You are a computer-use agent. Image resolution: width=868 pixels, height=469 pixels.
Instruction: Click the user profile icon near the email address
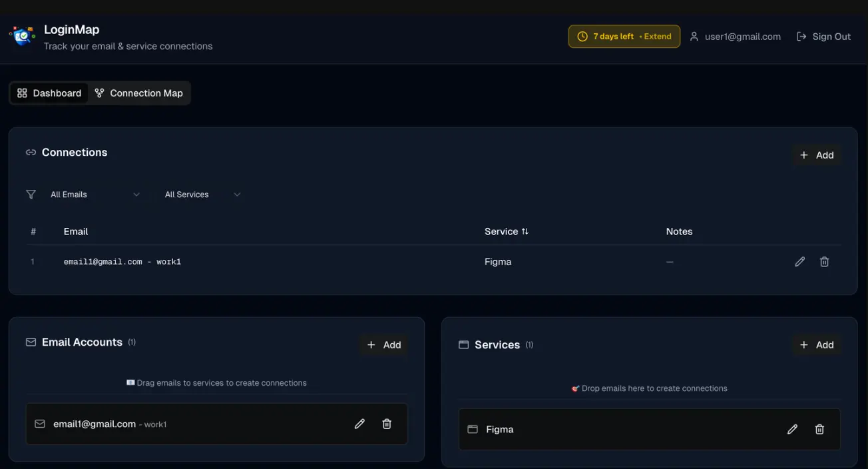click(694, 36)
